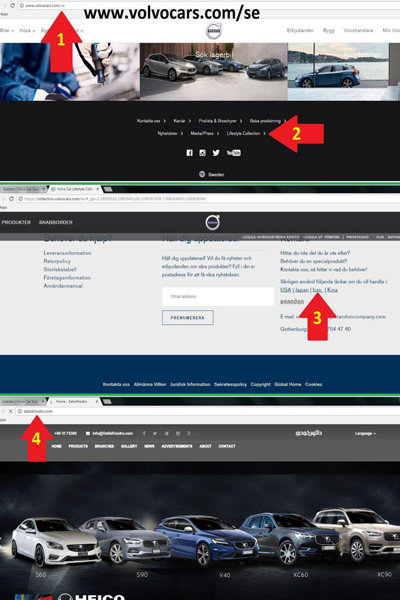Viewport: 400px width, 600px height.
Task: Stop loading the datiskhodro.com page
Action: [10, 411]
